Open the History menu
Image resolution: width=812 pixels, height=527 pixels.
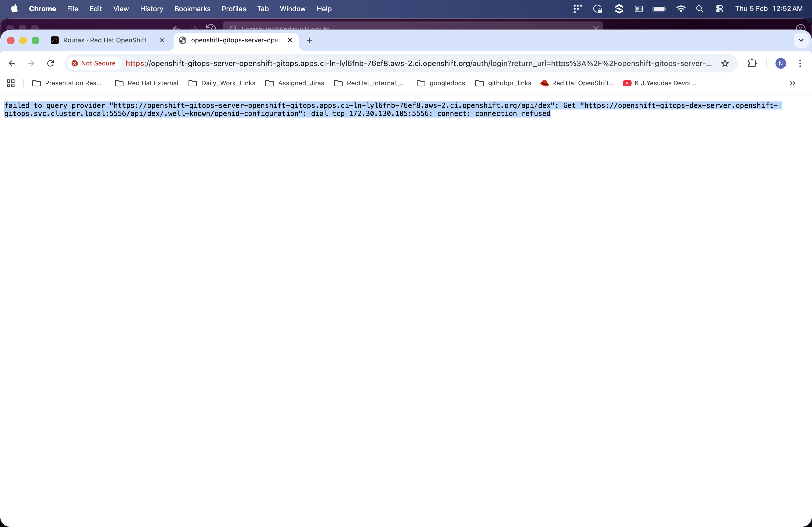tap(151, 9)
